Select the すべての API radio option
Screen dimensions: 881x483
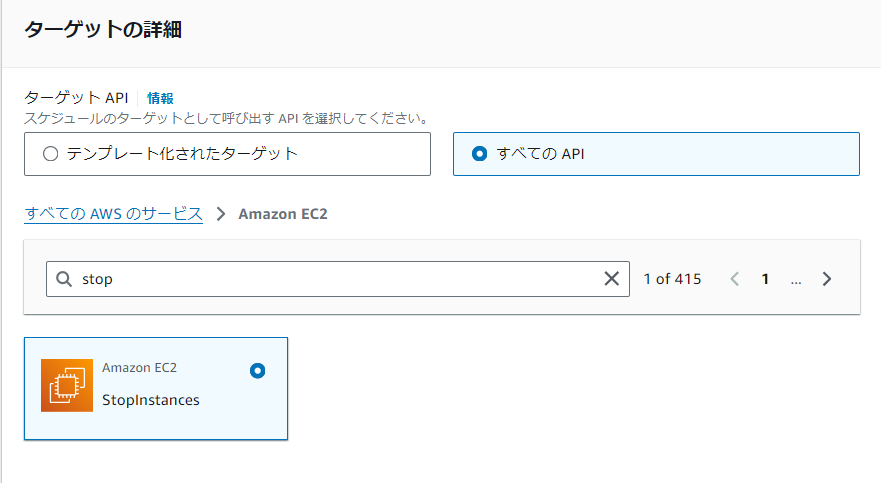click(x=656, y=154)
